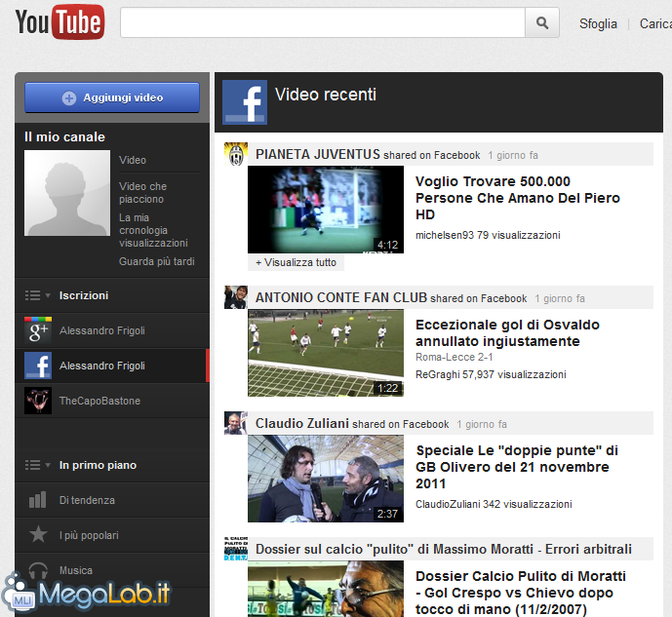
Task: Play the doppie punte 2:37 thumbnail
Action: pyautogui.click(x=326, y=479)
